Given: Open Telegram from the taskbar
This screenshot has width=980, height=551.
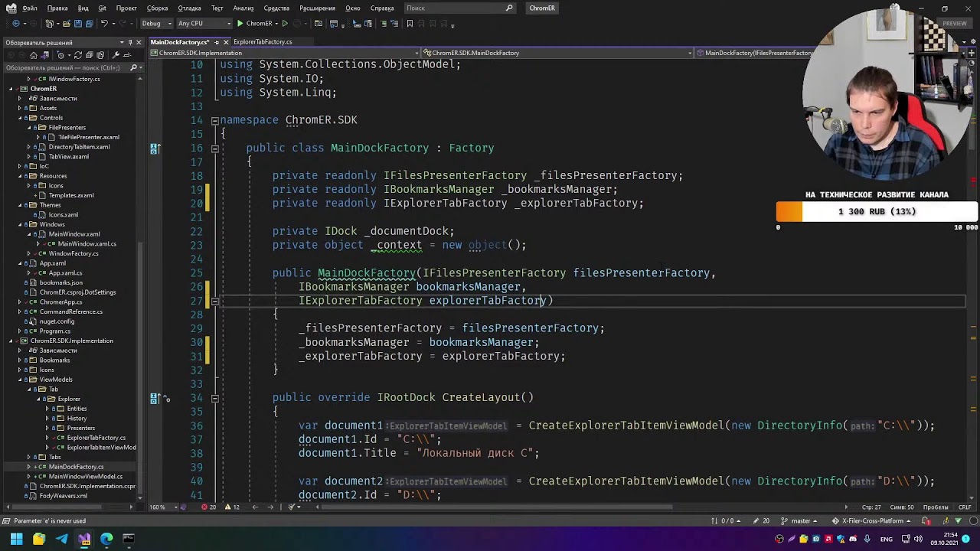Looking at the screenshot, I should click(x=61, y=540).
